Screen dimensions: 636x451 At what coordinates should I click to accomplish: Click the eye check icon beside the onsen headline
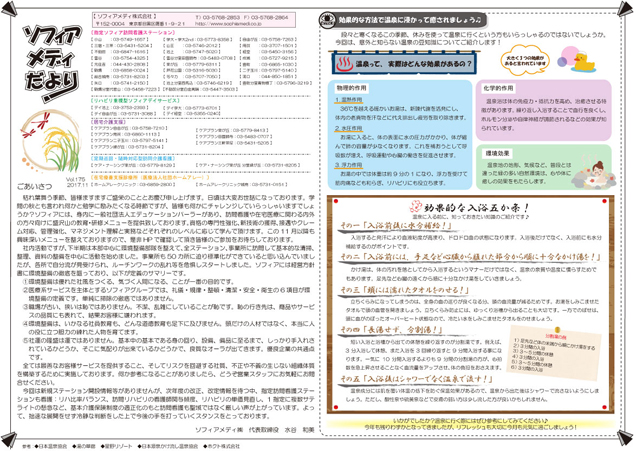(x=327, y=19)
